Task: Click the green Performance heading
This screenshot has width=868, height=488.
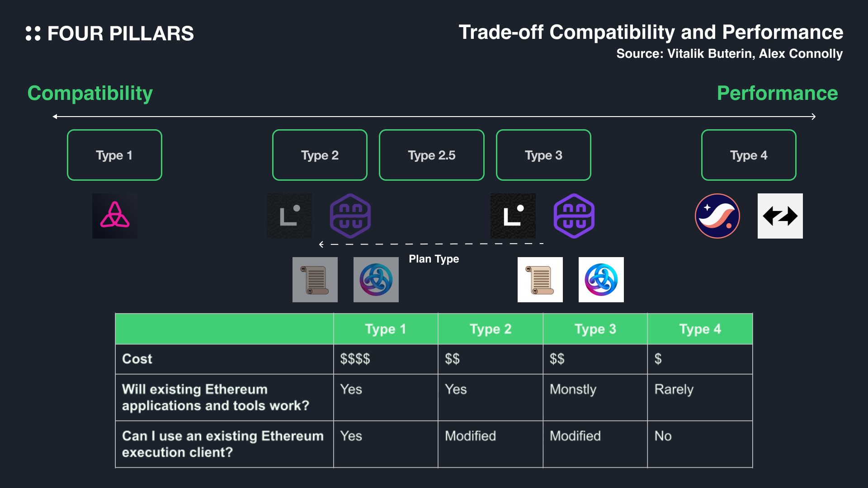Action: [777, 93]
